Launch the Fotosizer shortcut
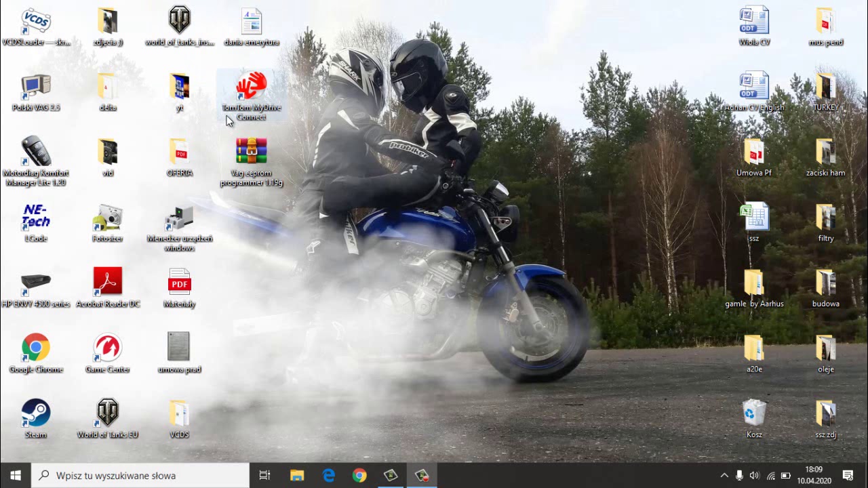Screen dimensions: 868x488 click(x=108, y=223)
